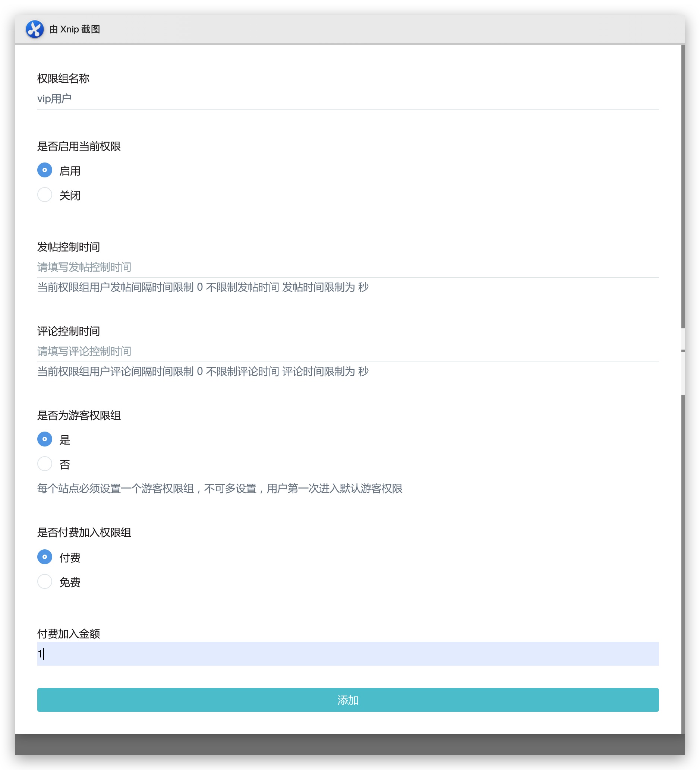Click the 付费加入金额 label

pyautogui.click(x=68, y=634)
